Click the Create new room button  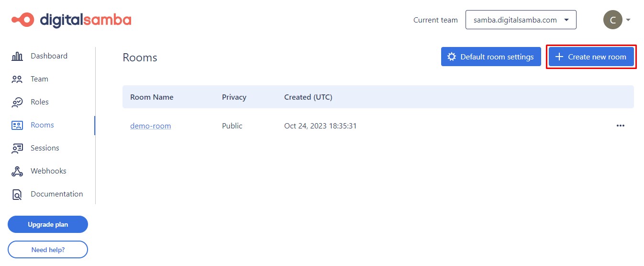(591, 57)
